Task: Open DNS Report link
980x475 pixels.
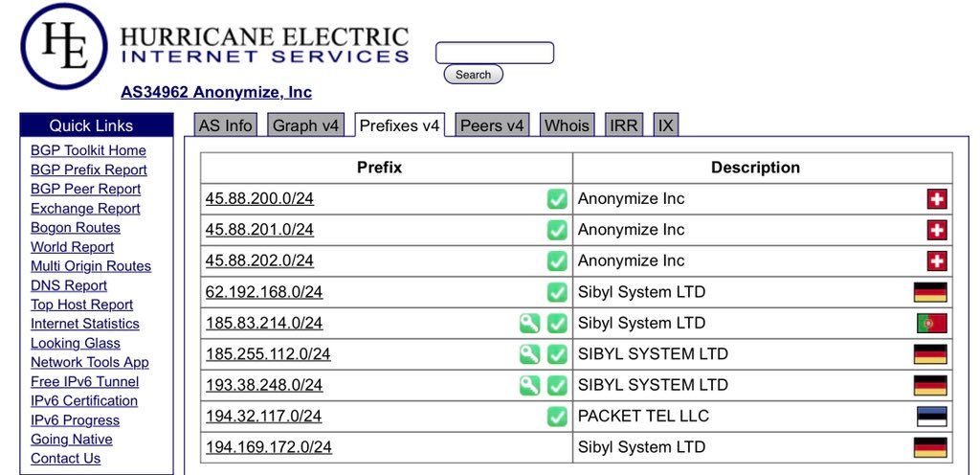Action: pos(69,285)
